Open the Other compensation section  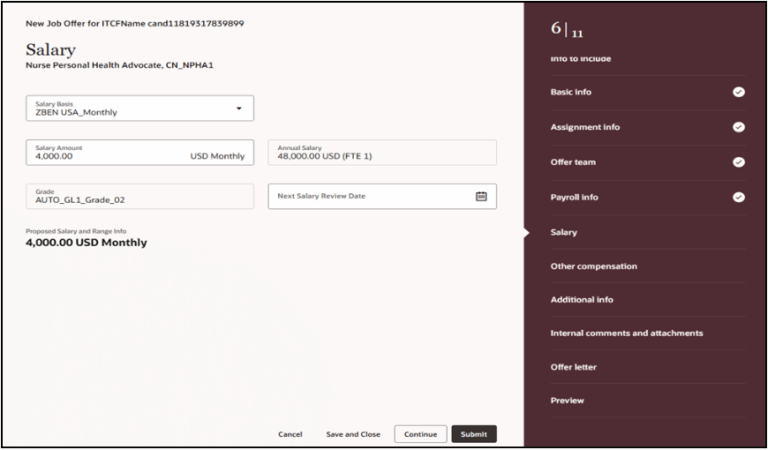pos(593,266)
